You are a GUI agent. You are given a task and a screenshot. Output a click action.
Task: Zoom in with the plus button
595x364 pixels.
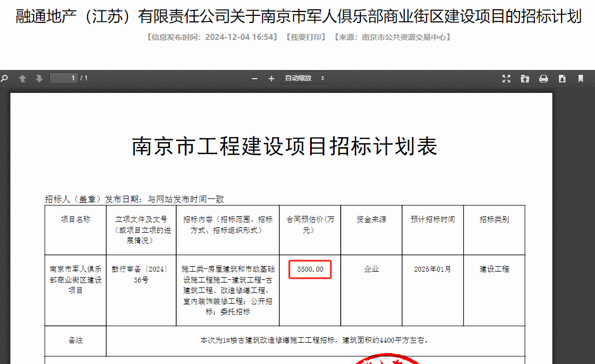click(x=271, y=79)
